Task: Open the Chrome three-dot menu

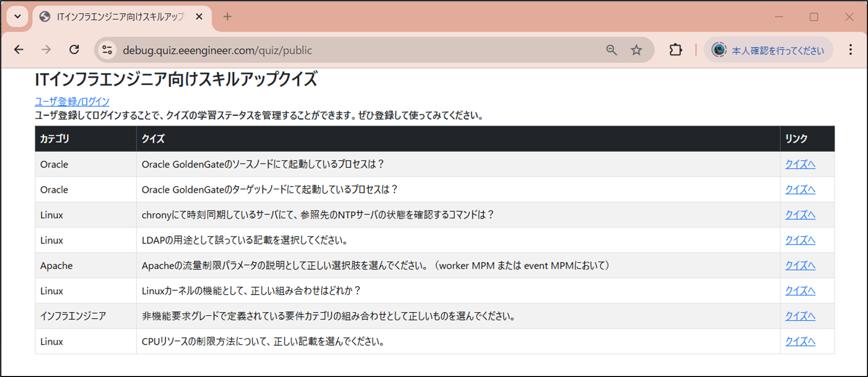Action: 850,50
